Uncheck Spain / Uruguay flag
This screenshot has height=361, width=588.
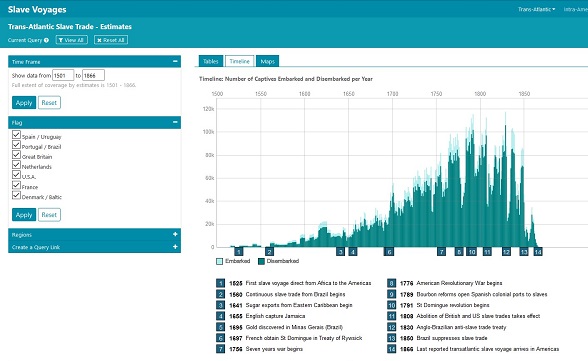[16, 135]
